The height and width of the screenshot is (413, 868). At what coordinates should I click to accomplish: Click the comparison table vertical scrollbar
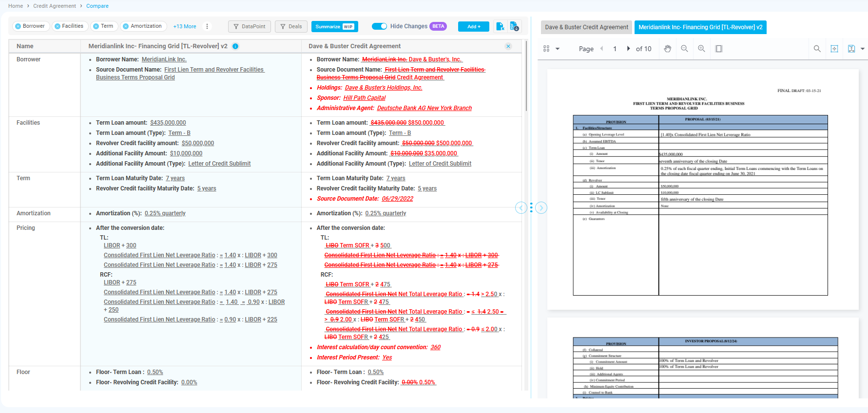click(x=526, y=76)
